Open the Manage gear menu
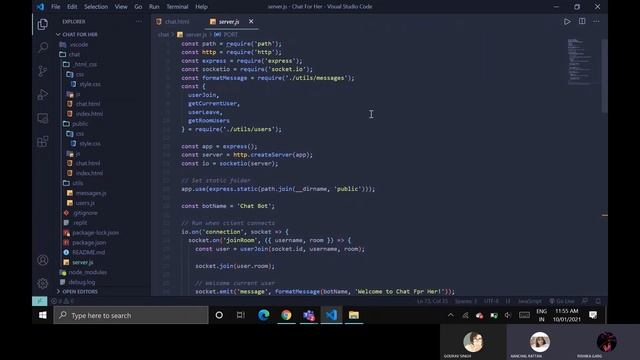The width and height of the screenshot is (640, 360). pyautogui.click(x=42, y=283)
